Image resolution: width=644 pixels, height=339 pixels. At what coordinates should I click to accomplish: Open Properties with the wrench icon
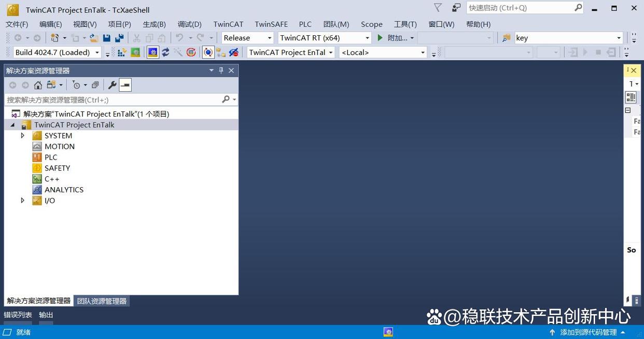(x=112, y=85)
